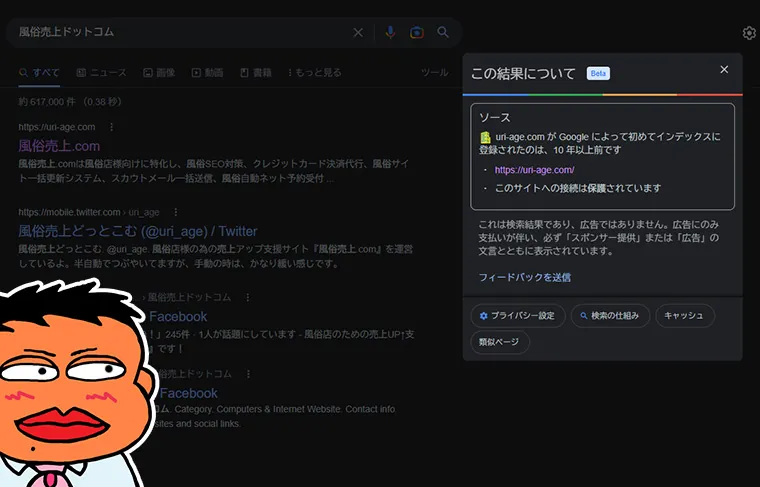Click the この結果について panel title
This screenshot has height=487, width=760.
523,74
